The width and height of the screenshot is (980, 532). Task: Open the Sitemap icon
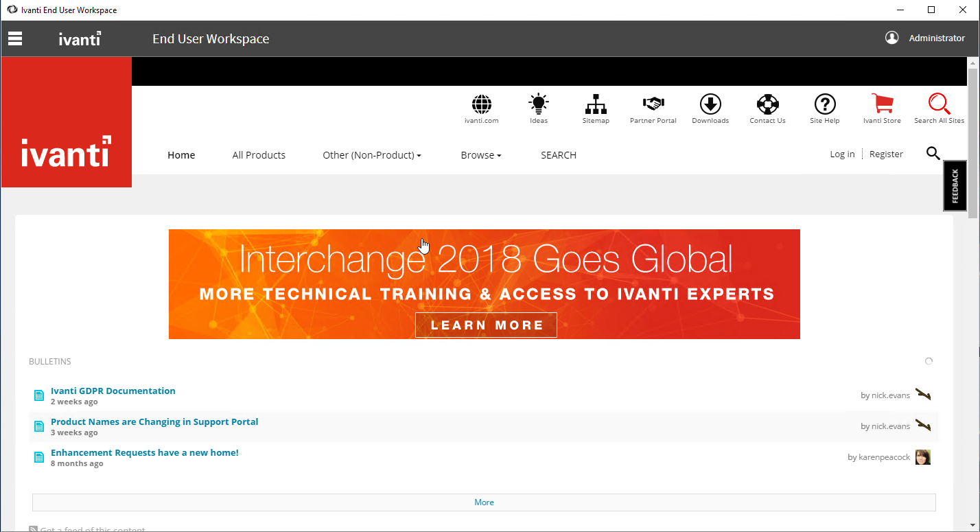pos(596,104)
